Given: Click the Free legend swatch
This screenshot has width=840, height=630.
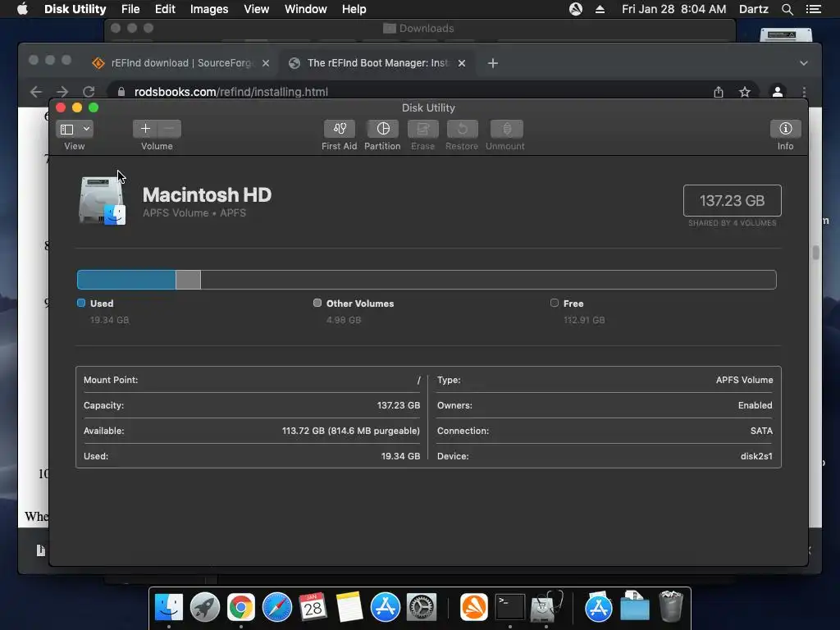Looking at the screenshot, I should (554, 303).
